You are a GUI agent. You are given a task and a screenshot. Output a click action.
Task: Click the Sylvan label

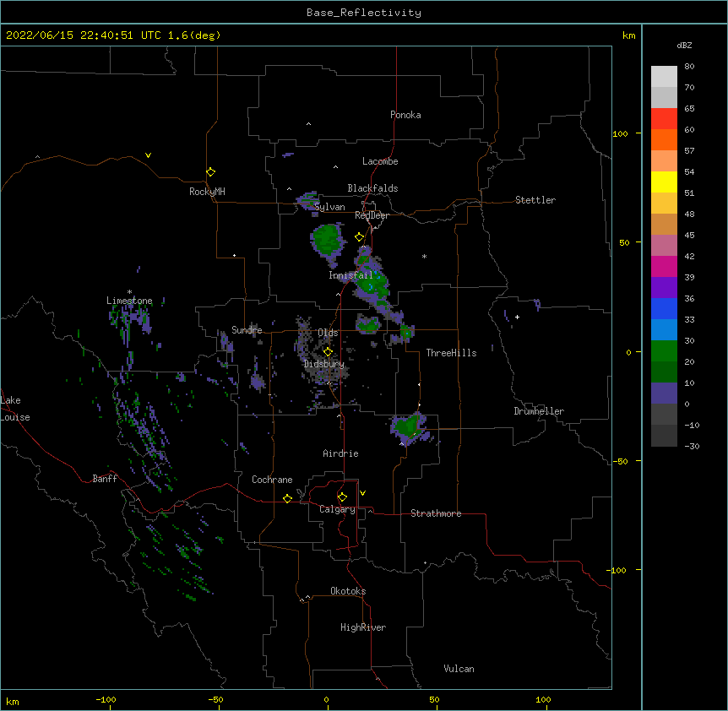tap(329, 207)
